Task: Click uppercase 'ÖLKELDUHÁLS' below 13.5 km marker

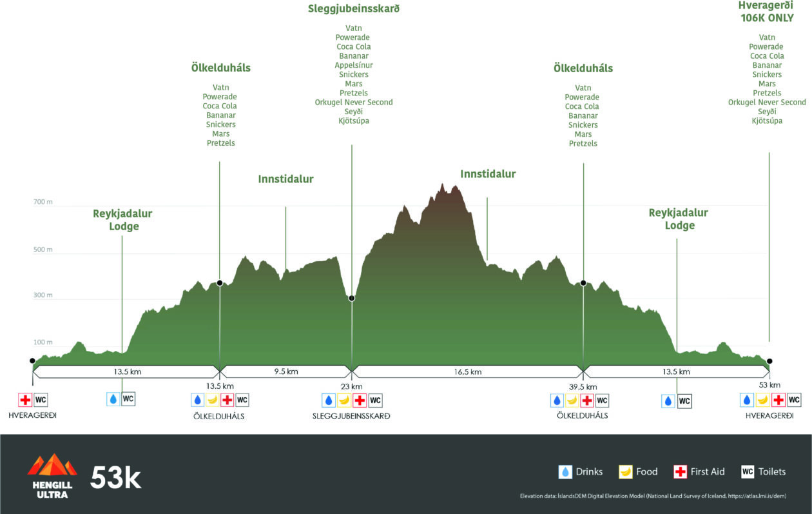Action: (219, 416)
